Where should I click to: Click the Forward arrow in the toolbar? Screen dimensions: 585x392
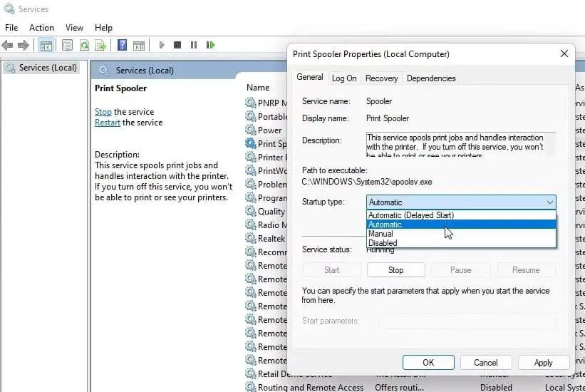point(24,45)
